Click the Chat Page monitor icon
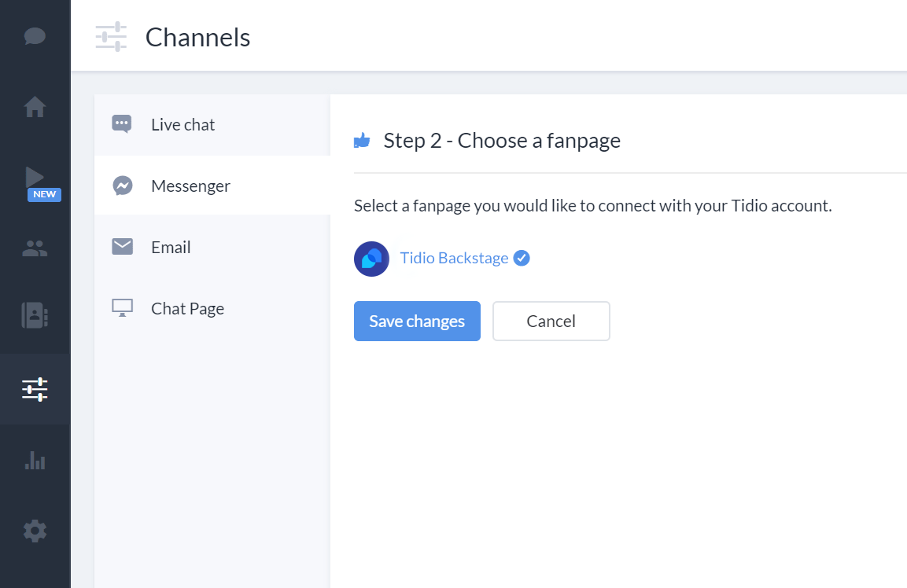This screenshot has width=907, height=588. [x=122, y=307]
